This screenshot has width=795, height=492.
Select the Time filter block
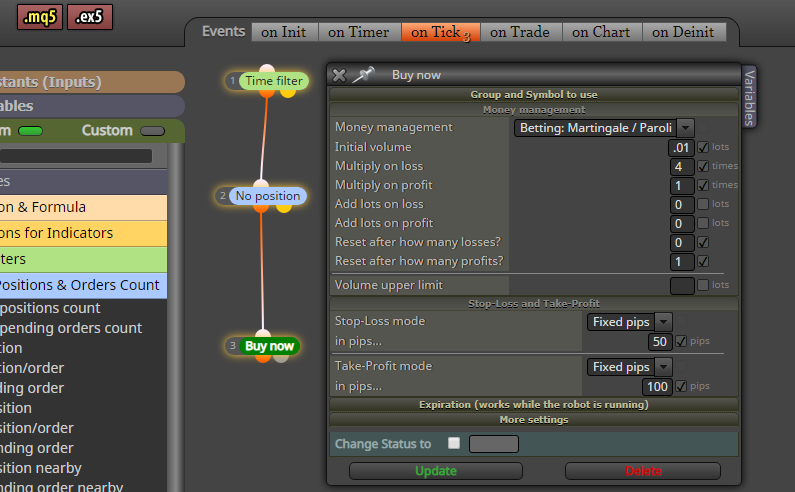[273, 81]
